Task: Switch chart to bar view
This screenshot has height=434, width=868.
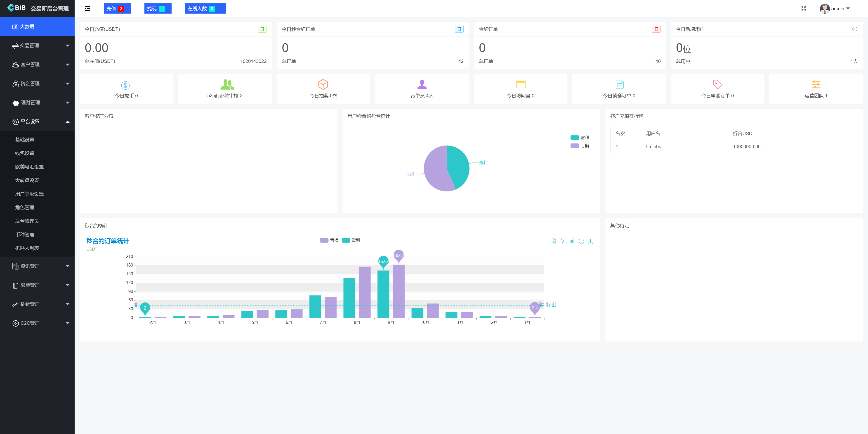Action: point(572,241)
